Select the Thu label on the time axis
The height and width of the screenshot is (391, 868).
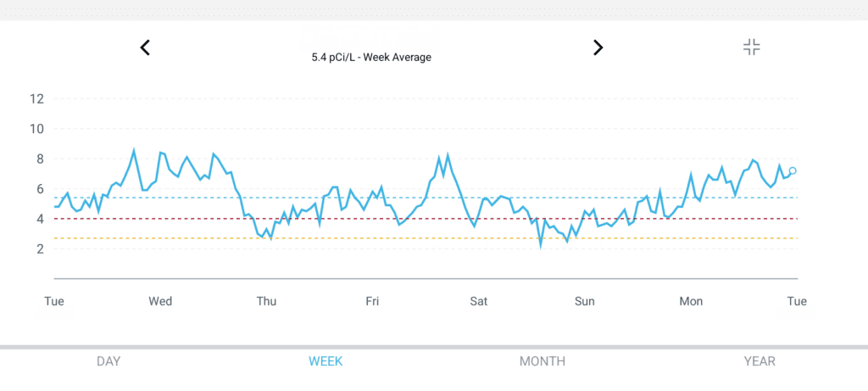tap(266, 301)
